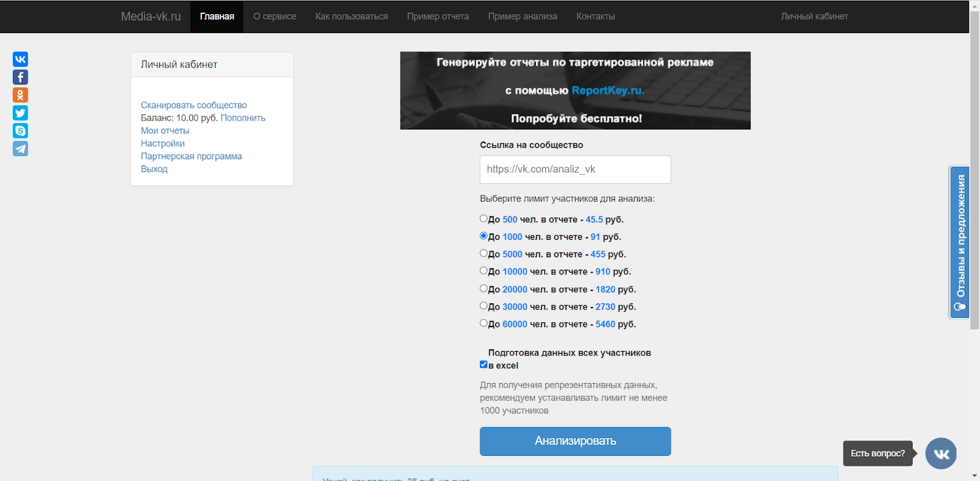Share page via Telegram icon
This screenshot has height=481, width=980.
(20, 149)
